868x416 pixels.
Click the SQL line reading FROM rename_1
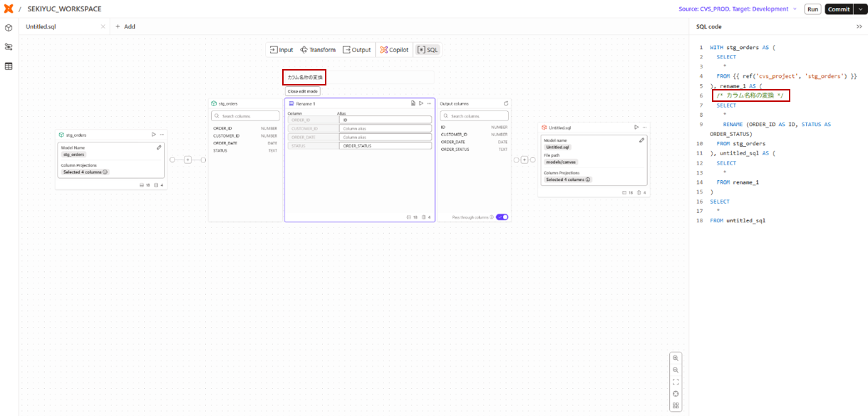[x=738, y=182]
